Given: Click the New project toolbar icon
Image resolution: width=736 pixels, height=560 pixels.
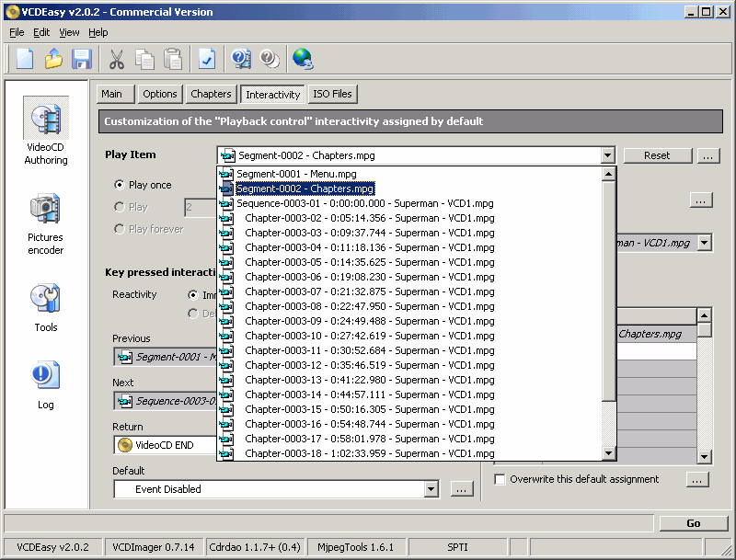Looking at the screenshot, I should pyautogui.click(x=25, y=59).
